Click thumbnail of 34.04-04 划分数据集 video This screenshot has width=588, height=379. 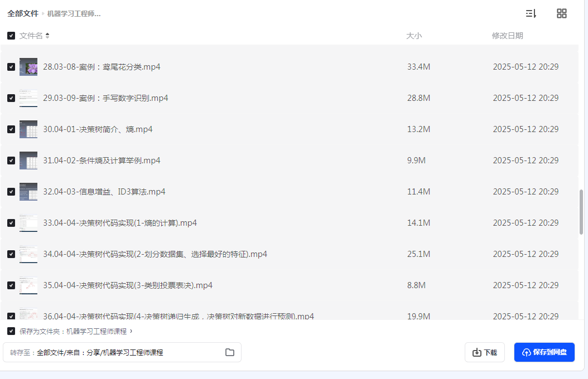tap(28, 254)
